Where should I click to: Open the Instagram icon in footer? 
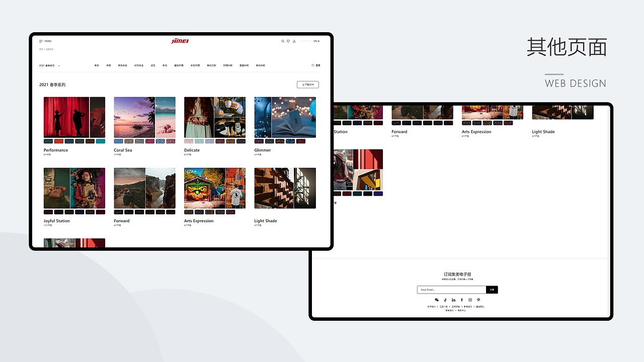click(x=470, y=300)
